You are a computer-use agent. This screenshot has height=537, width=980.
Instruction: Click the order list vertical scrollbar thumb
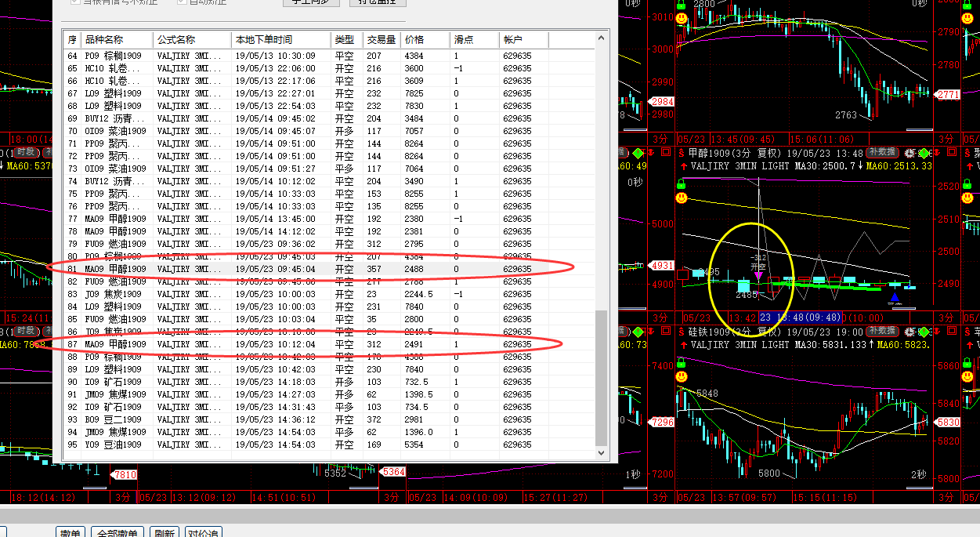point(602,378)
